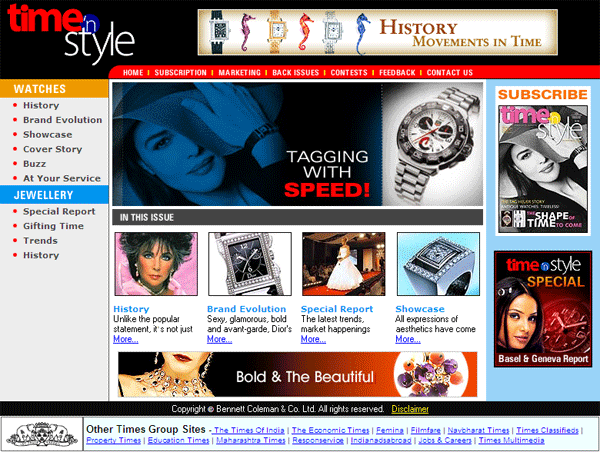Visit the Times Multimedia link
This screenshot has height=452, width=600.
pos(511,440)
